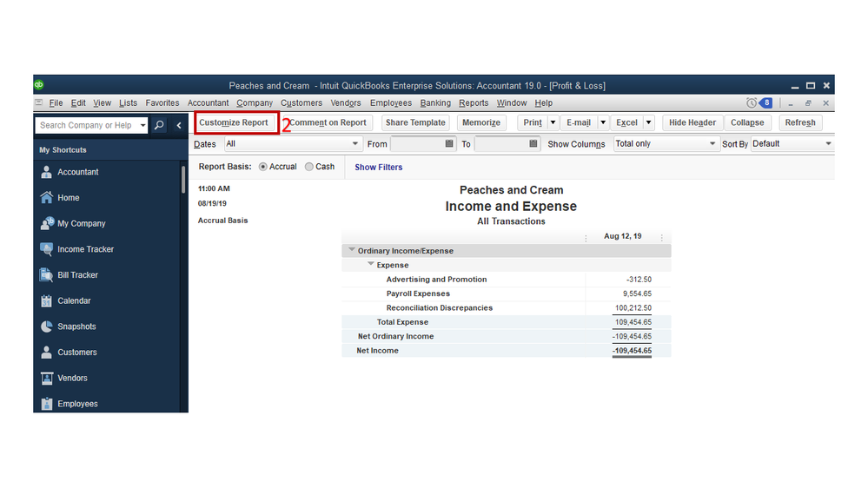
Task: Click the document icon left of File menu
Action: [x=39, y=102]
